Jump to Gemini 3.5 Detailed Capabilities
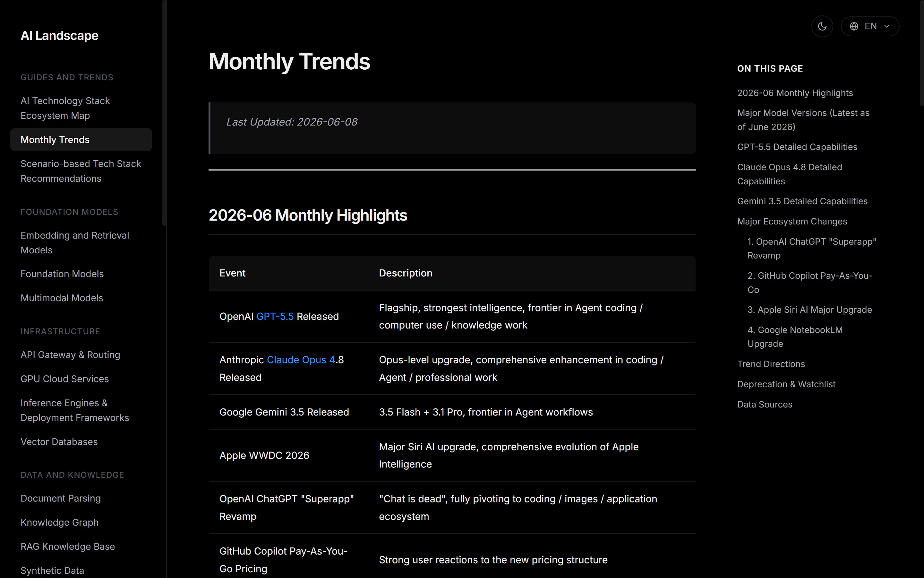 click(x=802, y=201)
